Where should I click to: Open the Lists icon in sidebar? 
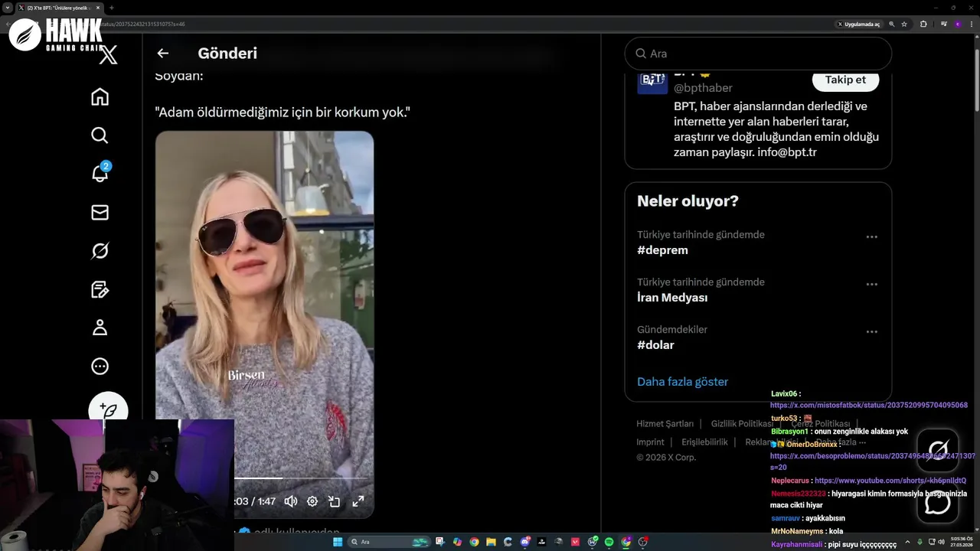click(100, 289)
